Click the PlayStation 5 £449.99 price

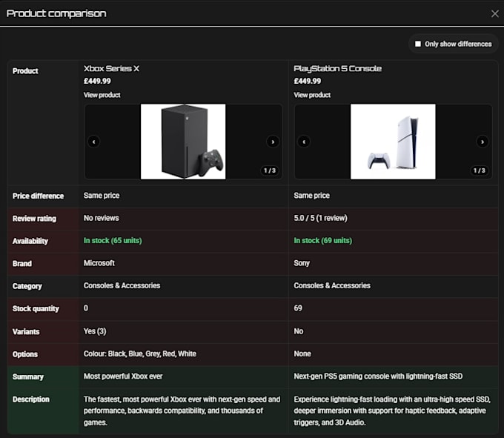pos(307,81)
